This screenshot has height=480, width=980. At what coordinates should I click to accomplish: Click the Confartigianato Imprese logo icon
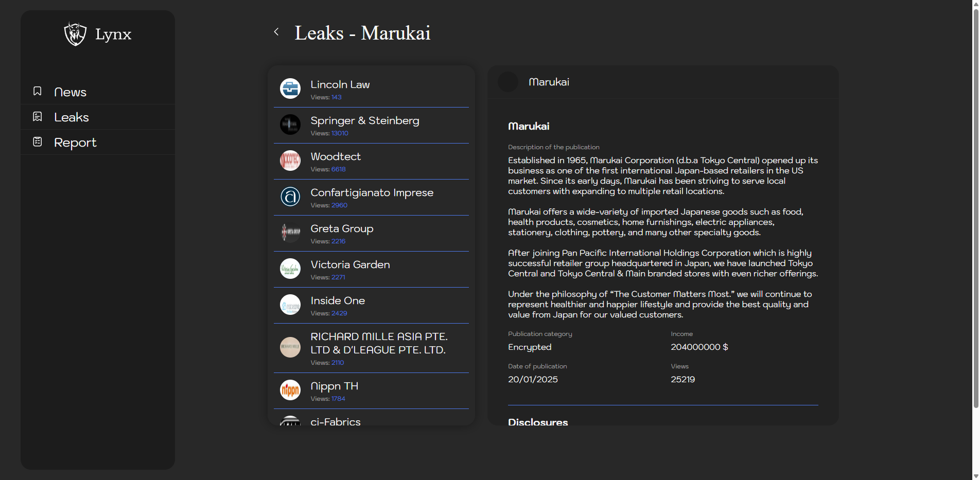coord(290,197)
